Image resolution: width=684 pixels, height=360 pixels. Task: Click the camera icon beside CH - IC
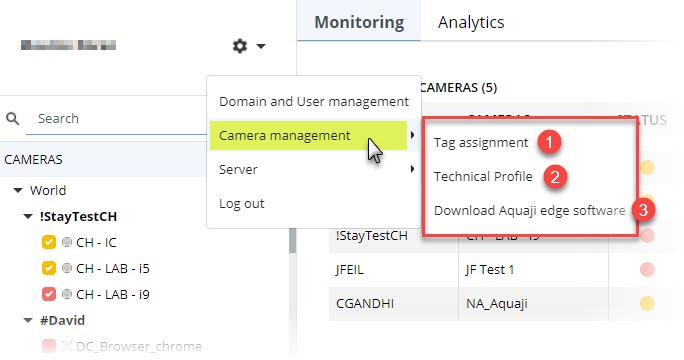tap(67, 242)
